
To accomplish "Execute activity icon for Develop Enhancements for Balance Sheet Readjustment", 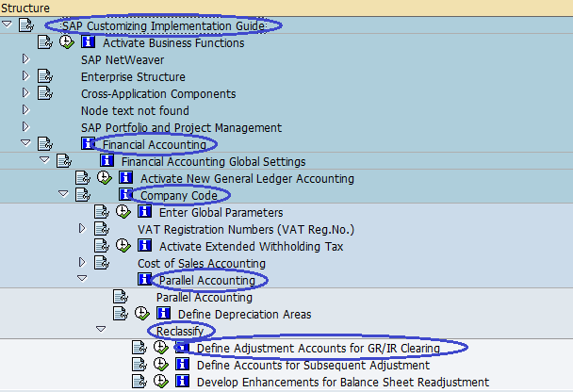I will (x=161, y=381).
